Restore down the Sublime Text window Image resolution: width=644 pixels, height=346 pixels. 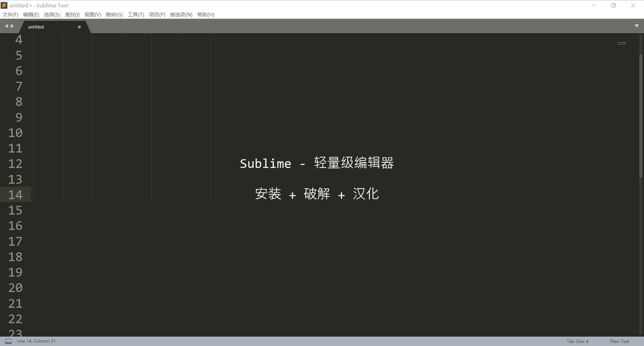[x=614, y=5]
